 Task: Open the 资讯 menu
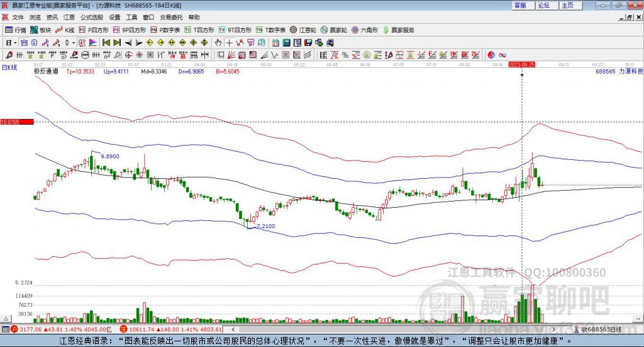click(x=52, y=17)
